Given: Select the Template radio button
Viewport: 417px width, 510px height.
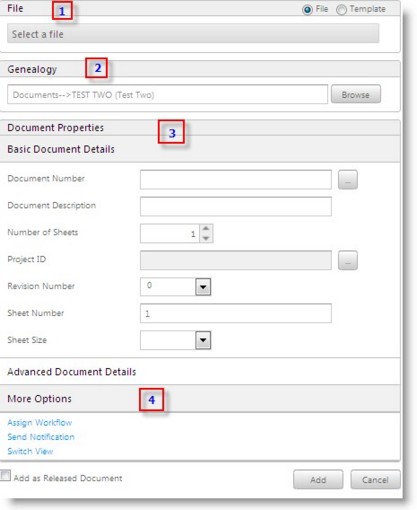Looking at the screenshot, I should click(x=341, y=10).
